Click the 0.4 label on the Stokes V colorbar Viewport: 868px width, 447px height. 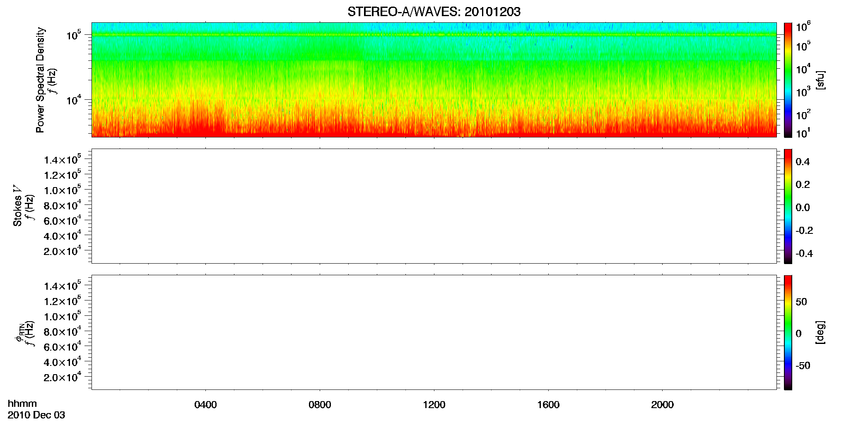point(803,162)
